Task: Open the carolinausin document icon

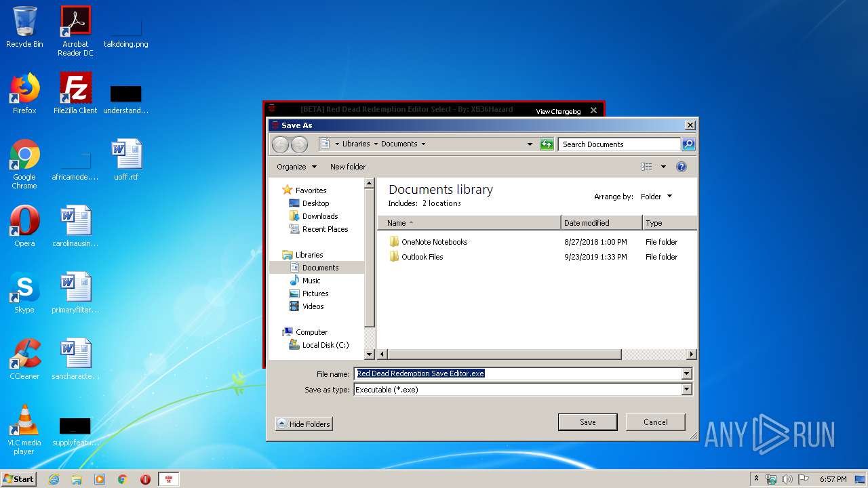Action: (75, 226)
